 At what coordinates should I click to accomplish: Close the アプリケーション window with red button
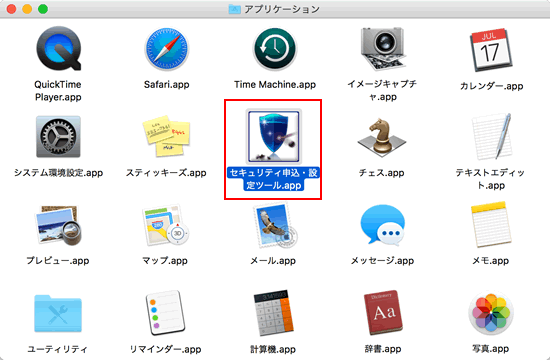(x=12, y=9)
